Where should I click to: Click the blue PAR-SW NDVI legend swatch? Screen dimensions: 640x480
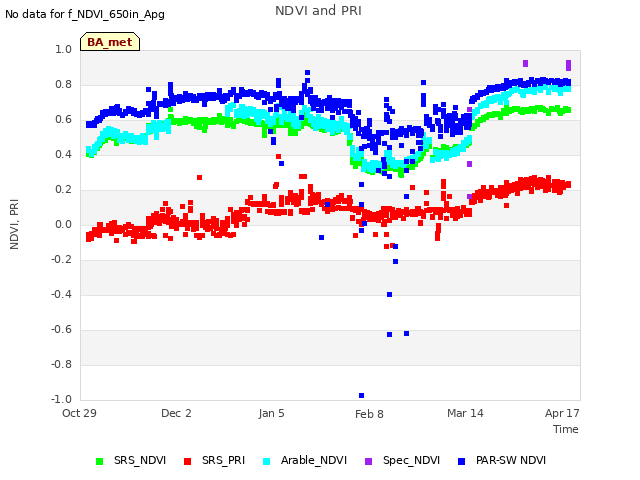[x=462, y=461]
